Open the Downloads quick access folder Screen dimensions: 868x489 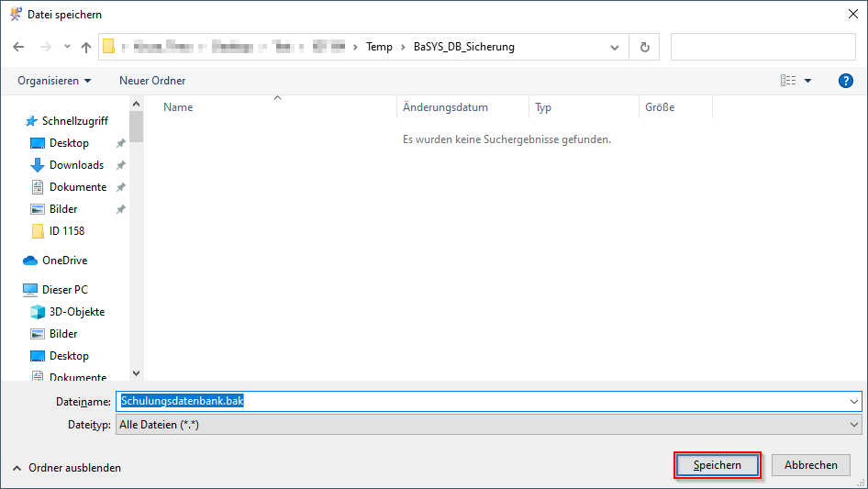coord(76,165)
